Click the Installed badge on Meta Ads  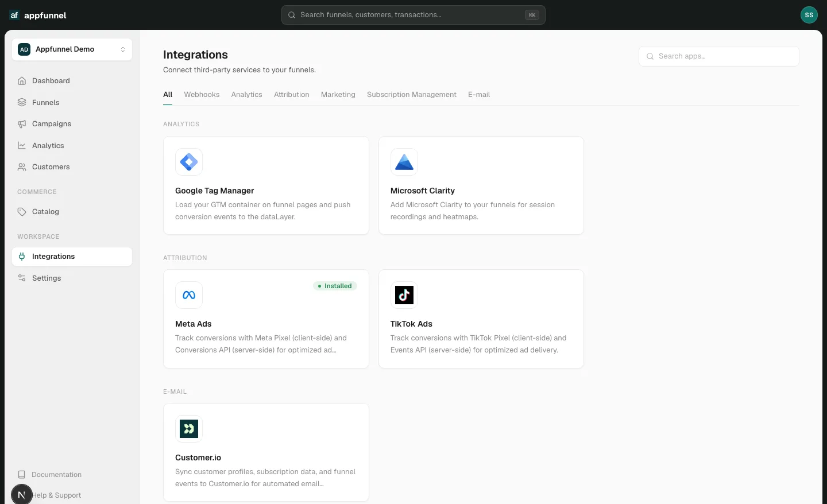point(335,286)
